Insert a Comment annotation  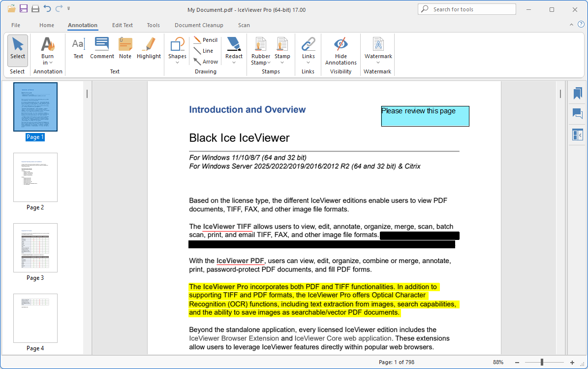point(102,48)
